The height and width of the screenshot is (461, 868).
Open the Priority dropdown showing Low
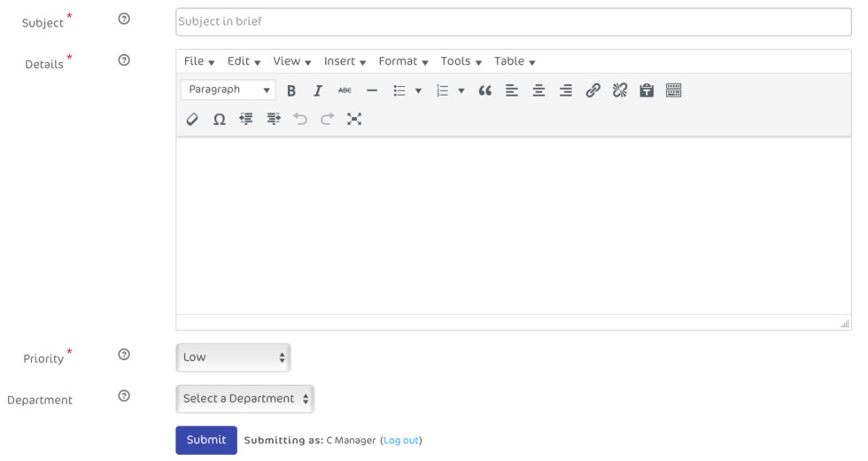[233, 357]
